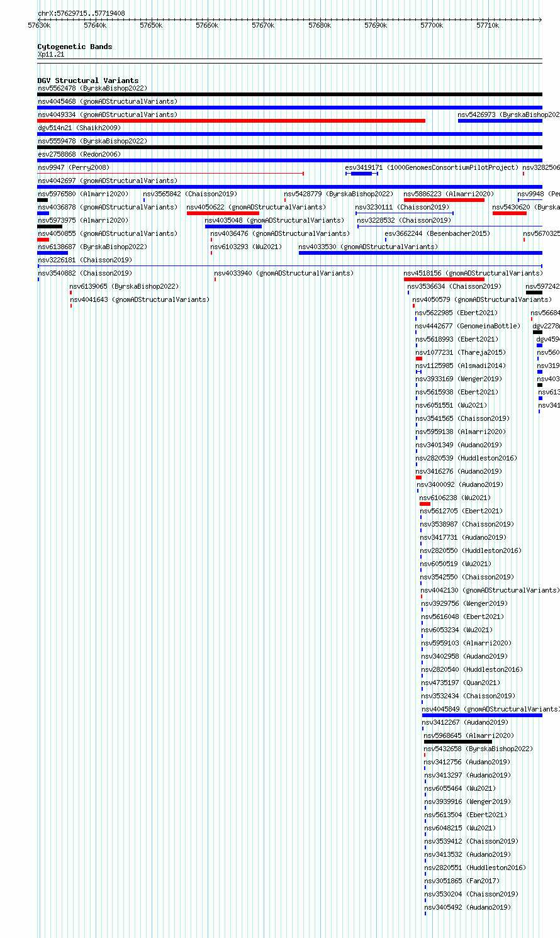The width and height of the screenshot is (560, 938).
Task: Open nsv5428779 (ByrskaBishop2022) variant
Action: (339, 194)
